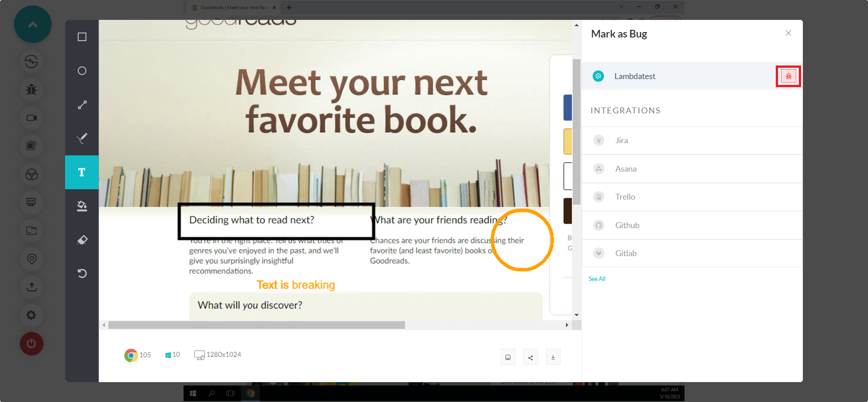Screen dimensions: 868x402
Task: Open the video recording option in sidebar
Action: (32, 118)
